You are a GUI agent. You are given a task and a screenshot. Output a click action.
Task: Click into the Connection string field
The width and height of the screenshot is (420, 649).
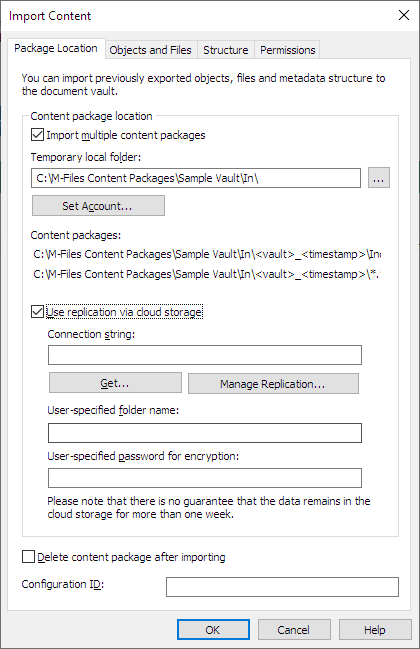point(205,355)
